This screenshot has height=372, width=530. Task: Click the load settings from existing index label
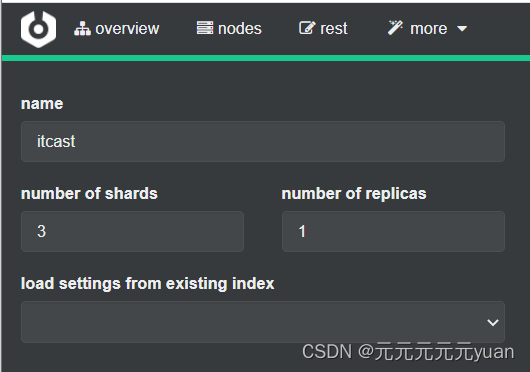(x=147, y=283)
